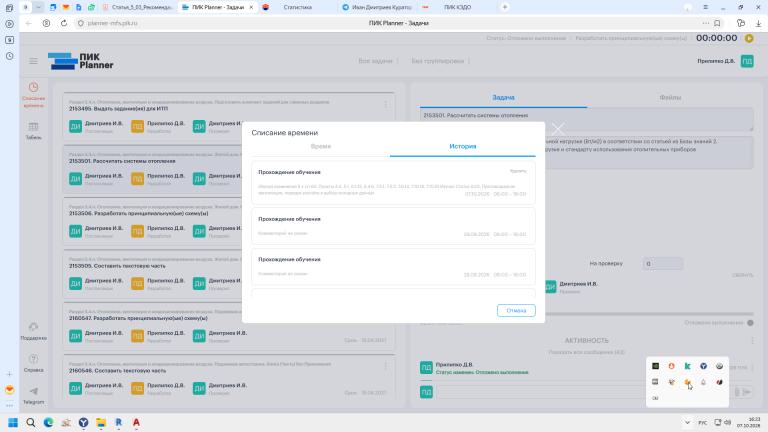Open the address bar three-dots menu

705,23
